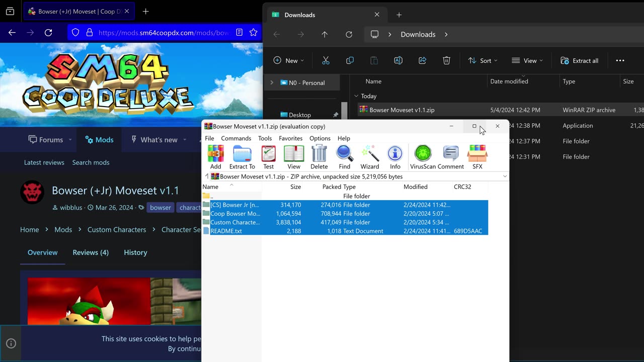The width and height of the screenshot is (644, 362).
Task: Open the New dropdown in File Explorer
Action: point(289,60)
